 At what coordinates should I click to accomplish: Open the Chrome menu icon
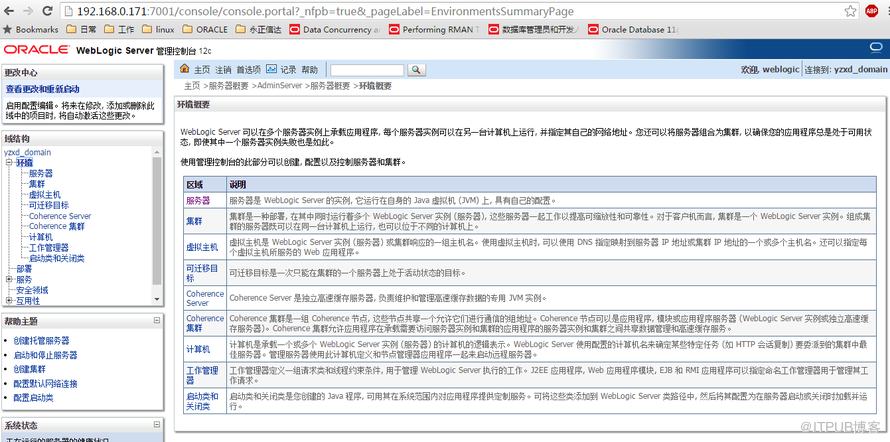pyautogui.click(x=887, y=11)
